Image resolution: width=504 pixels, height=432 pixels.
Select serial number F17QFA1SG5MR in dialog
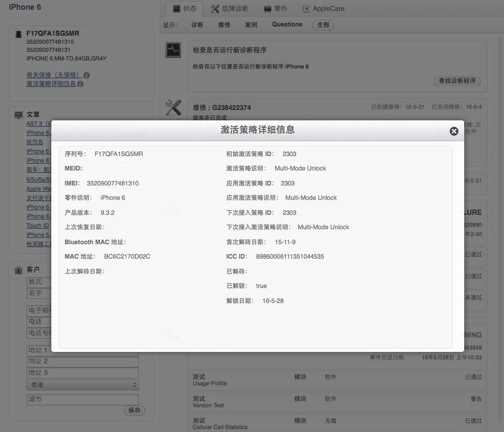click(x=119, y=154)
